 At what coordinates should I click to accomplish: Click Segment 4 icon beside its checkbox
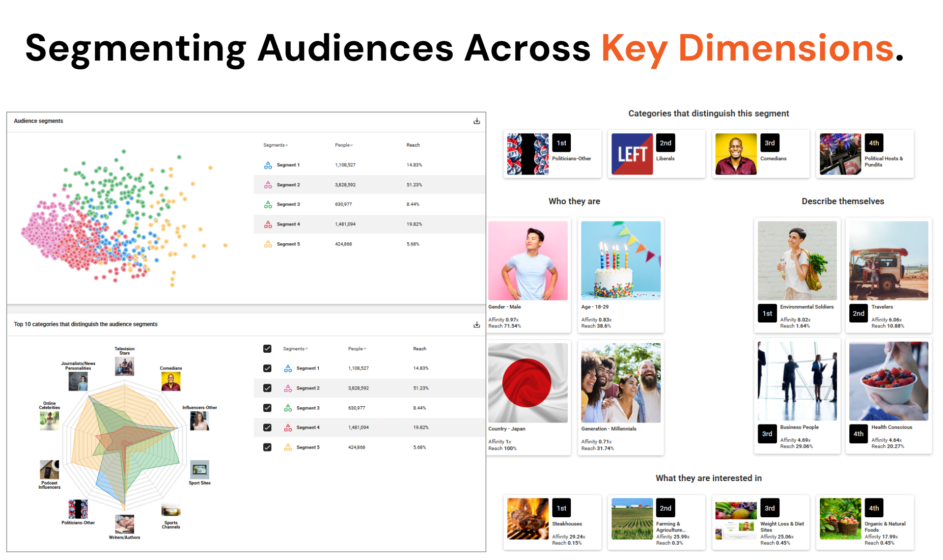[288, 428]
